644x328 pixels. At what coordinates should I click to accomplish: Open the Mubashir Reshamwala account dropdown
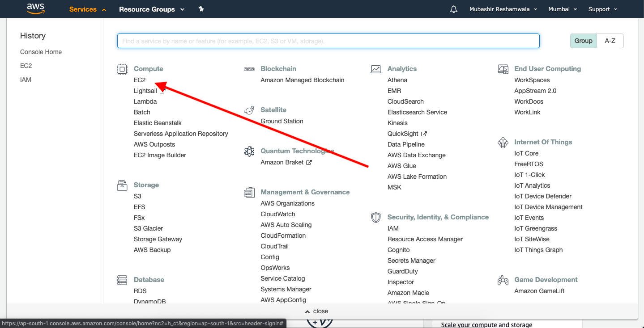click(503, 9)
